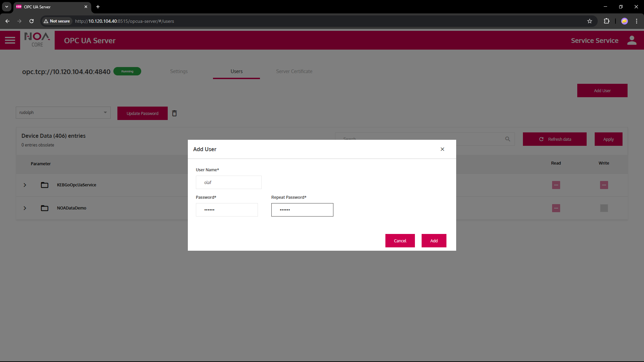The height and width of the screenshot is (362, 644).
Task: Open the user profile account icon
Action: 632,40
